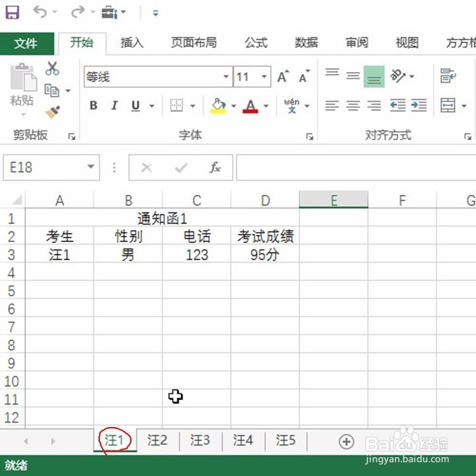Apply the red font color A
This screenshot has width=476, height=476.
pyautogui.click(x=251, y=106)
